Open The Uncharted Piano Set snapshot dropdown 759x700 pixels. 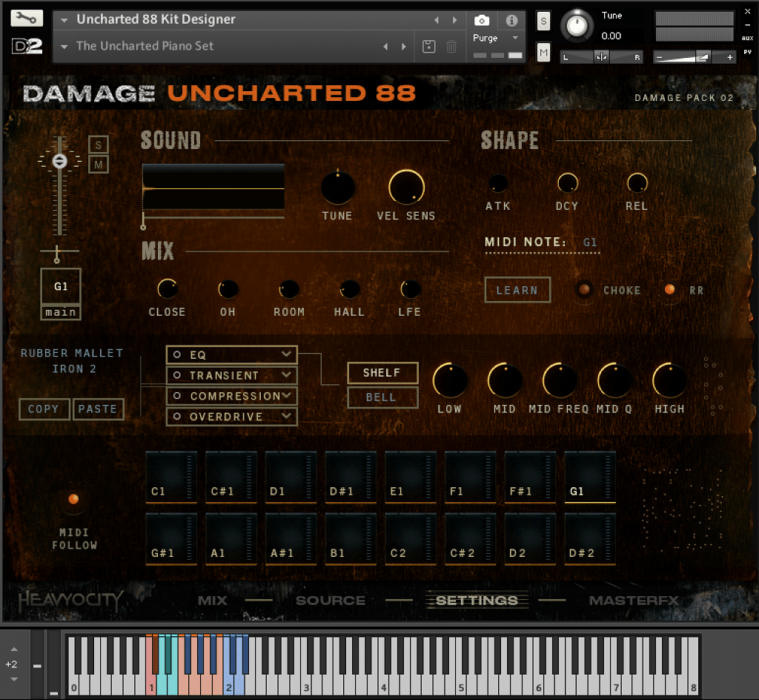point(64,47)
